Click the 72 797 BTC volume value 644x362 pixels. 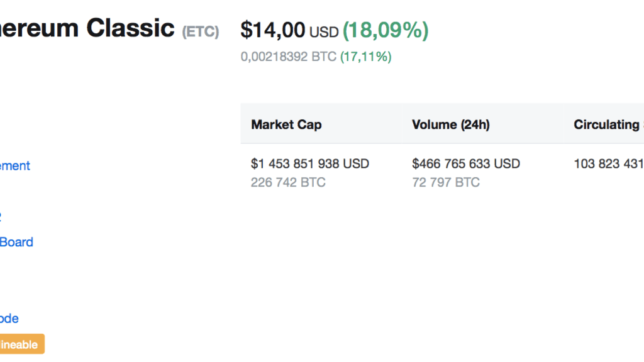(x=446, y=183)
